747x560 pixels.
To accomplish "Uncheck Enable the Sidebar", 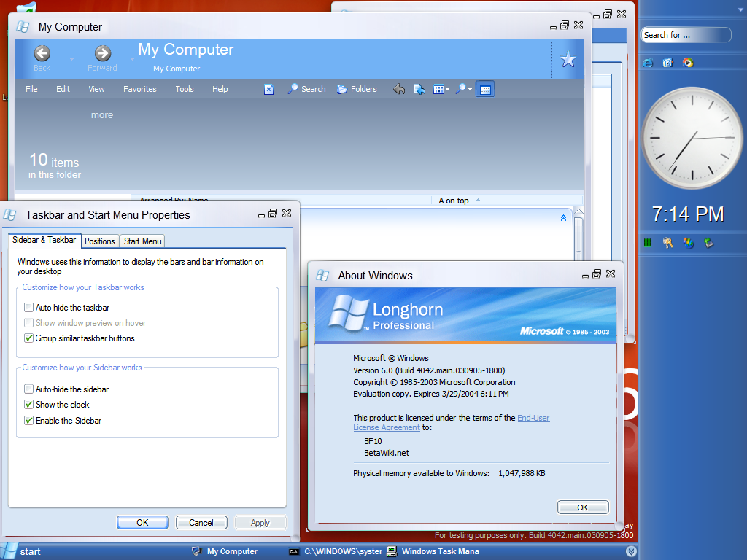I will (28, 421).
